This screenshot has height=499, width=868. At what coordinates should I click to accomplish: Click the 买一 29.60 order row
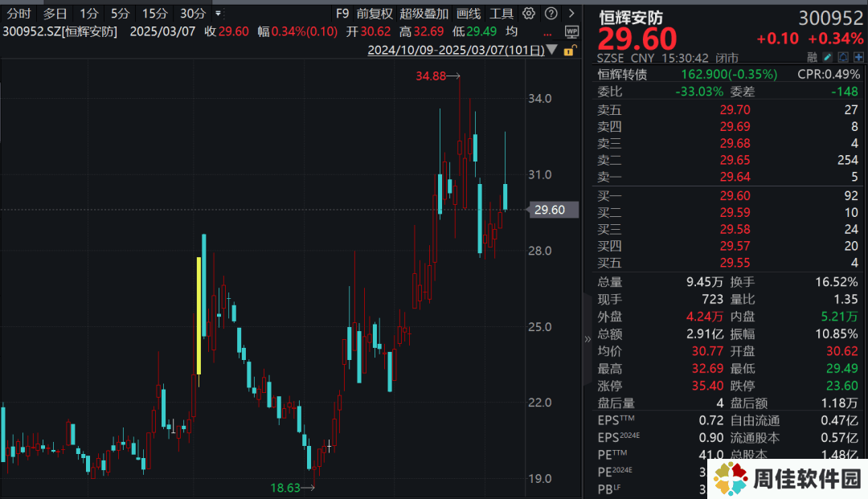point(727,195)
